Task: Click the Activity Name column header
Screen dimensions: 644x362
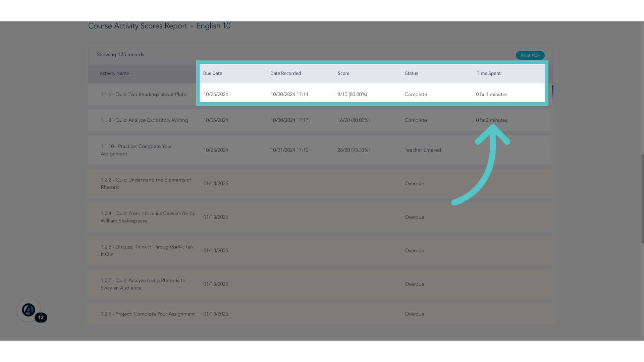Action: tap(114, 73)
